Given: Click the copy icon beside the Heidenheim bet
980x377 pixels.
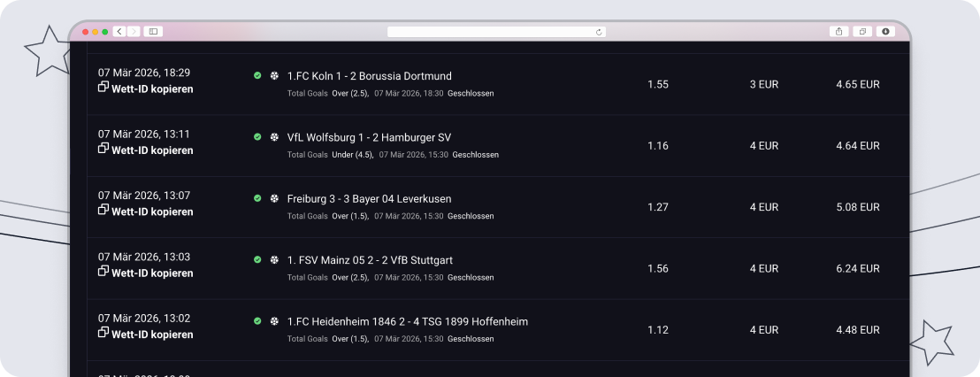Looking at the screenshot, I should point(103,332).
